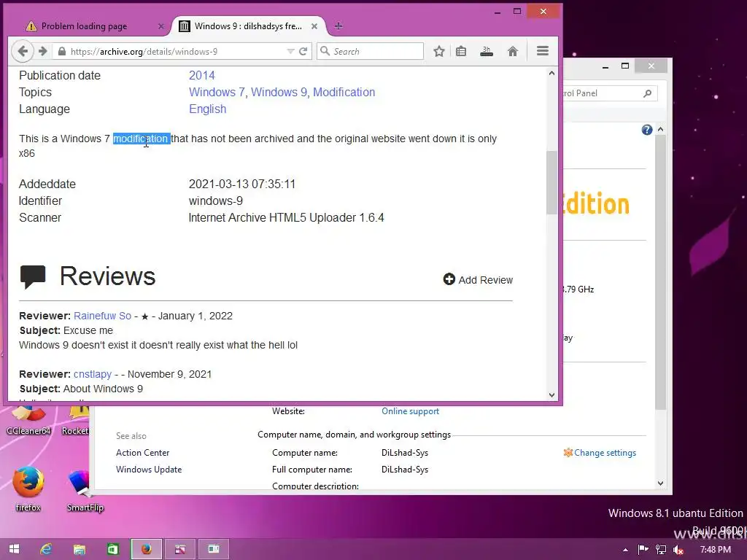Image resolution: width=747 pixels, height=560 pixels.
Task: Open the CCleaner64 desktop shortcut
Action: point(28,421)
